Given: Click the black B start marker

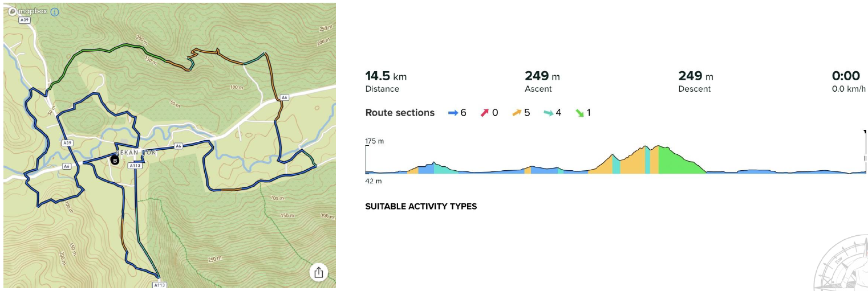Looking at the screenshot, I should coord(115,161).
